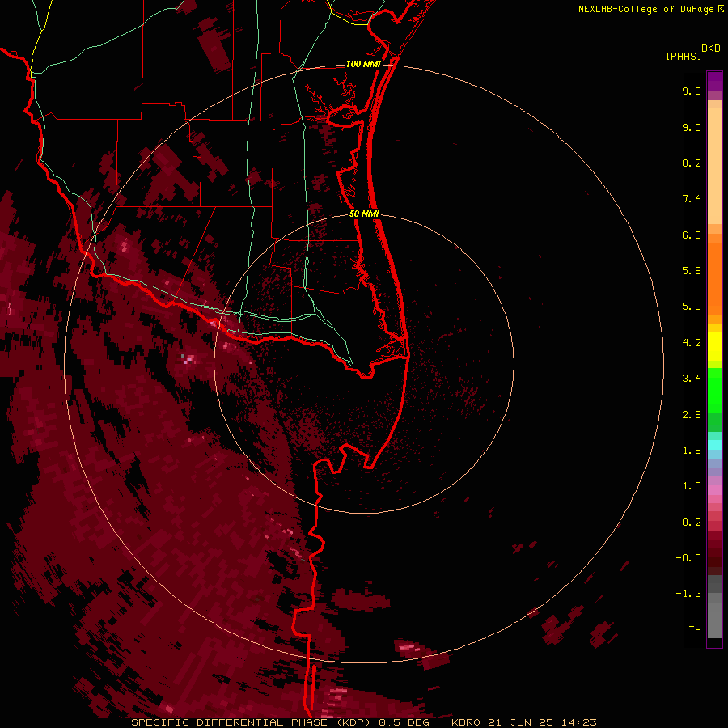Screen dimensions: 728x728
Task: Pick the gray bottom color bar segment
Action: [x=714, y=616]
